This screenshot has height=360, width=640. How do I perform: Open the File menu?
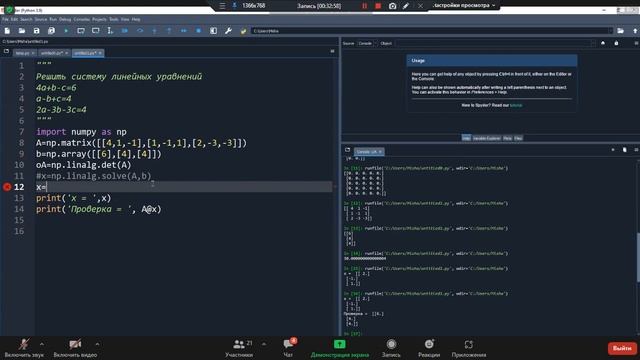[5, 19]
